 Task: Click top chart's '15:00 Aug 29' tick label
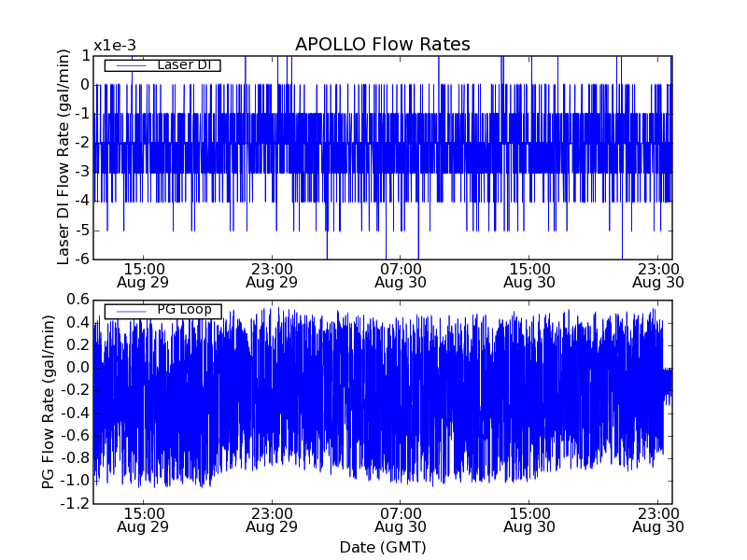[143, 275]
